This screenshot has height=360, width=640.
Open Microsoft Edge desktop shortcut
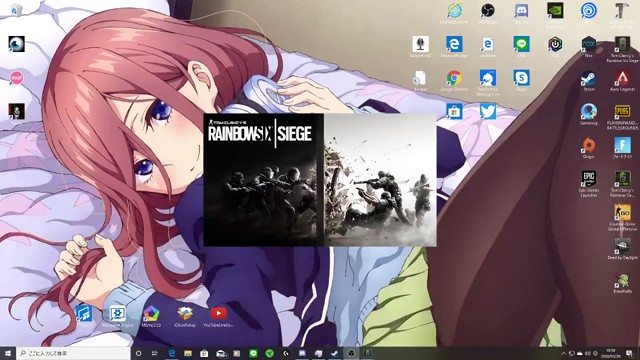454,44
